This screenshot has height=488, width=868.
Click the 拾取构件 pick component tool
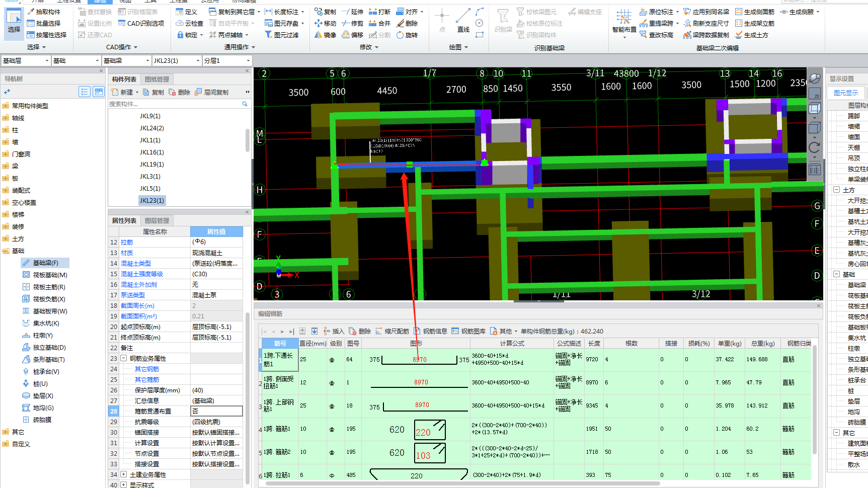[x=43, y=12]
